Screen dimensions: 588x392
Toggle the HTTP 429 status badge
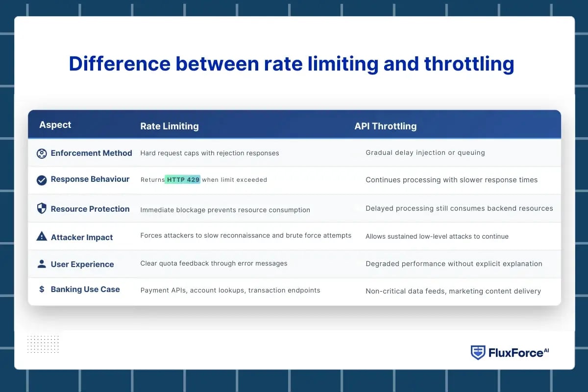pyautogui.click(x=182, y=179)
